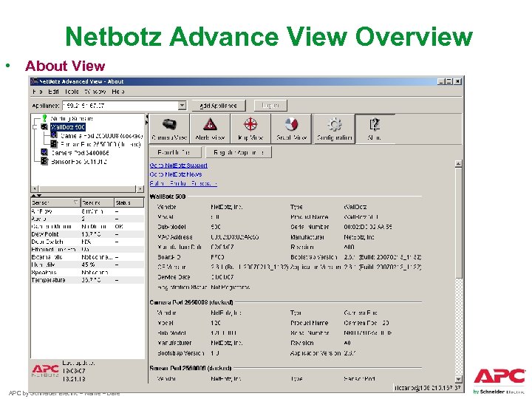
Task: Click split-pane arrows beside Camera View button
Action: pos(147,120)
